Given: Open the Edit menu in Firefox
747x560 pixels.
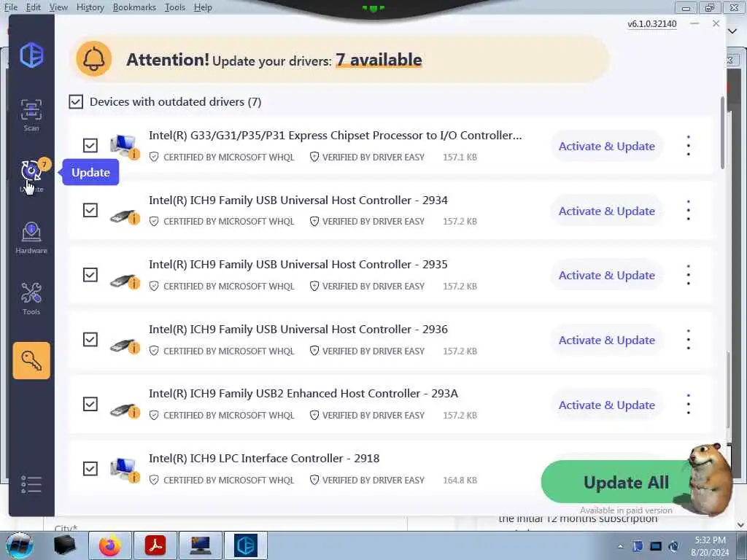Looking at the screenshot, I should (x=34, y=7).
